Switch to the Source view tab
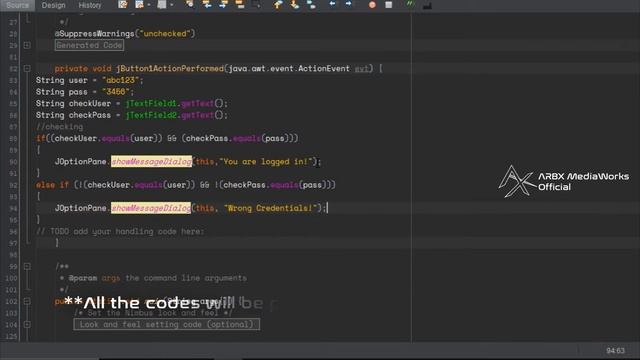 click(18, 5)
